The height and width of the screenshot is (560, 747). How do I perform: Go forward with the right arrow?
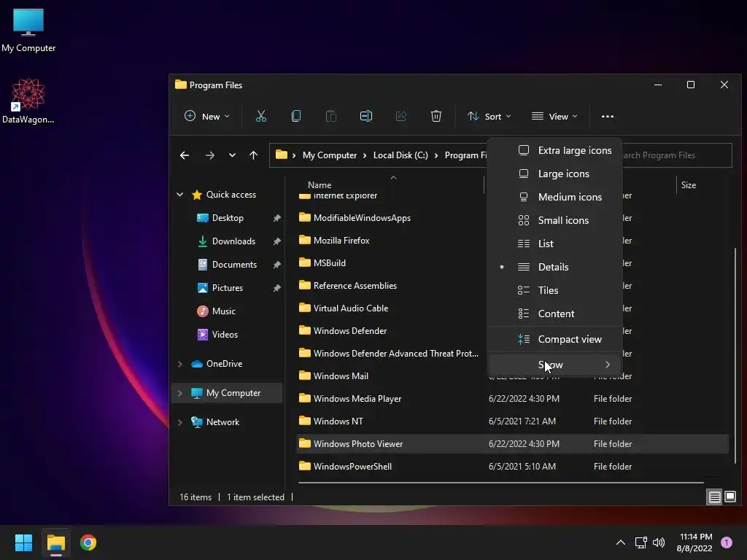tap(209, 155)
